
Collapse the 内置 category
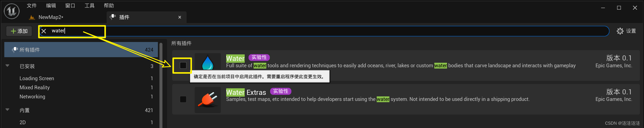pos(7,110)
